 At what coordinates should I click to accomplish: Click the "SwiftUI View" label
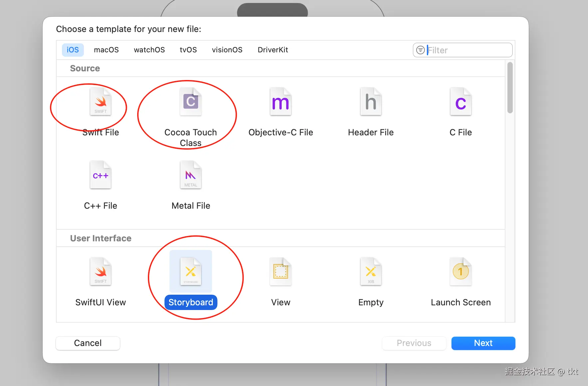click(x=101, y=302)
